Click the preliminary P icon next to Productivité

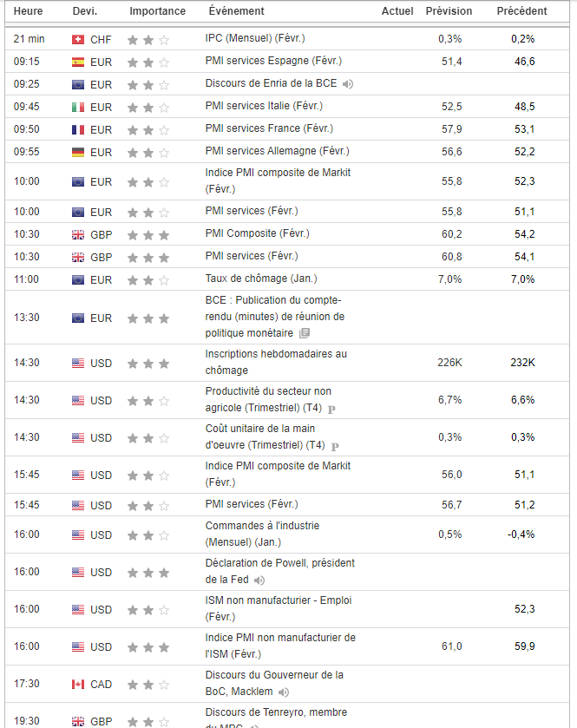tap(331, 409)
